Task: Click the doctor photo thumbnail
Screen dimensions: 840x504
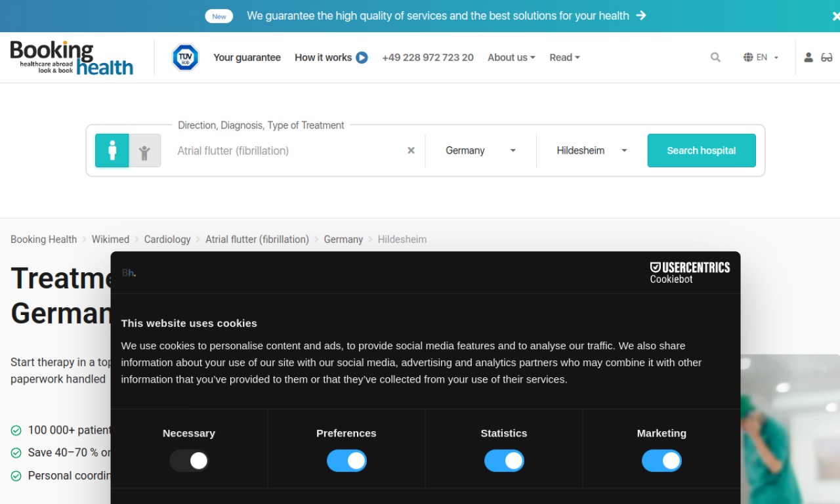Action: 790,429
